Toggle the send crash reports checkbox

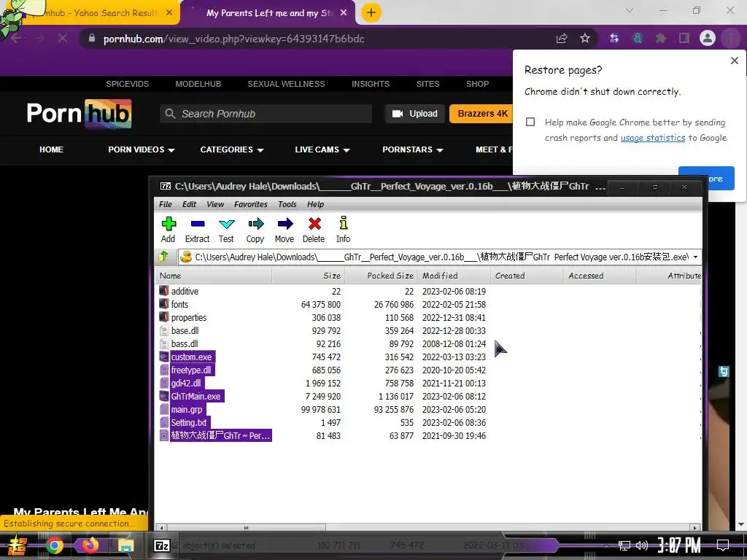click(x=530, y=122)
